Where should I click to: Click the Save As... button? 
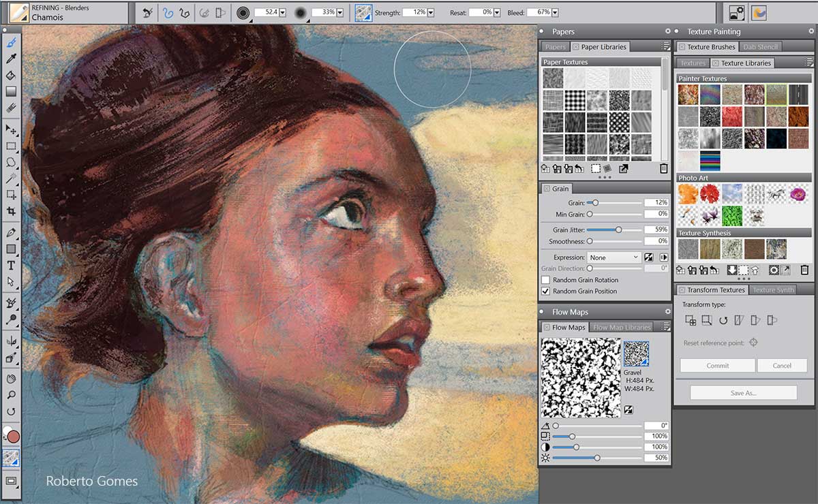pyautogui.click(x=743, y=393)
